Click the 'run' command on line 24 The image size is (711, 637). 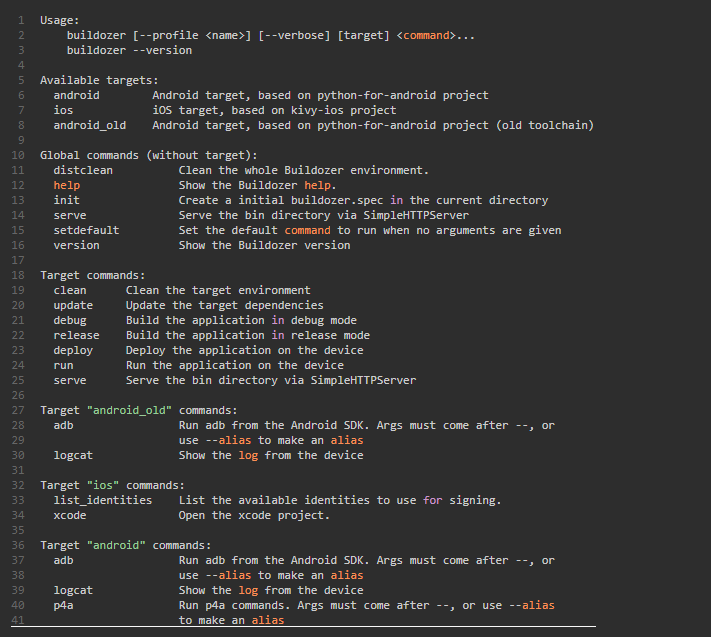click(x=63, y=365)
